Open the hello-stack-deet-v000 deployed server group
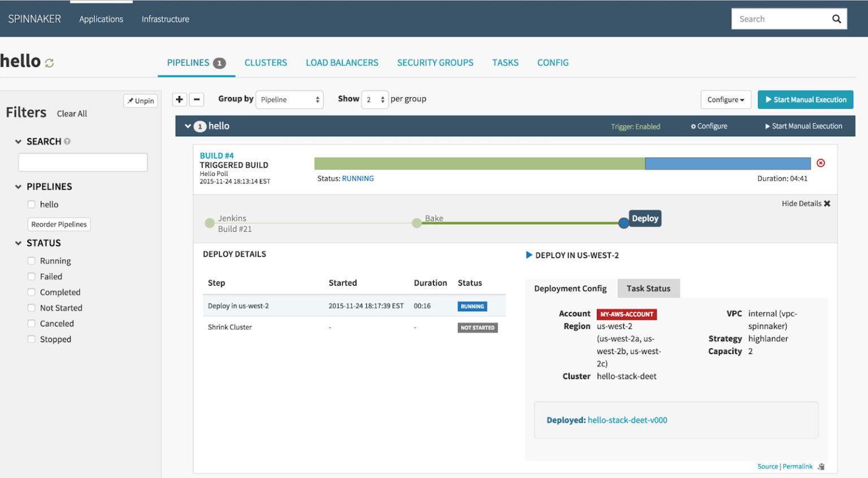 click(627, 420)
